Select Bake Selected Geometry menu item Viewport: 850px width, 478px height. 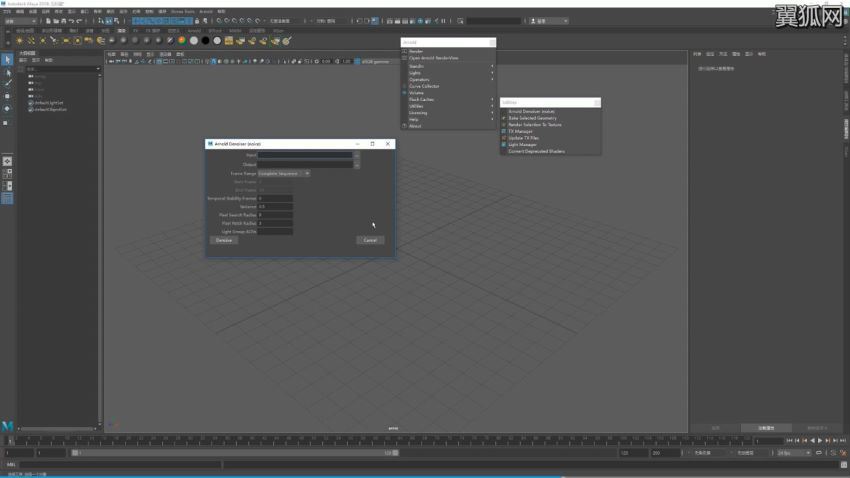[533, 118]
